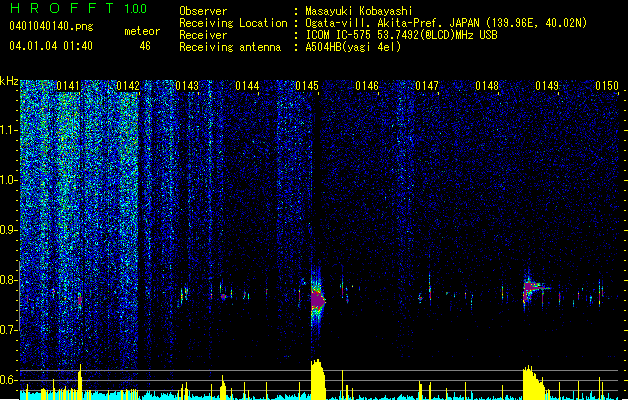The height and width of the screenshot is (400, 629).
Task: Select the Ogata-vill. Akita-Pref. JAPAN location text
Action: point(446,23)
